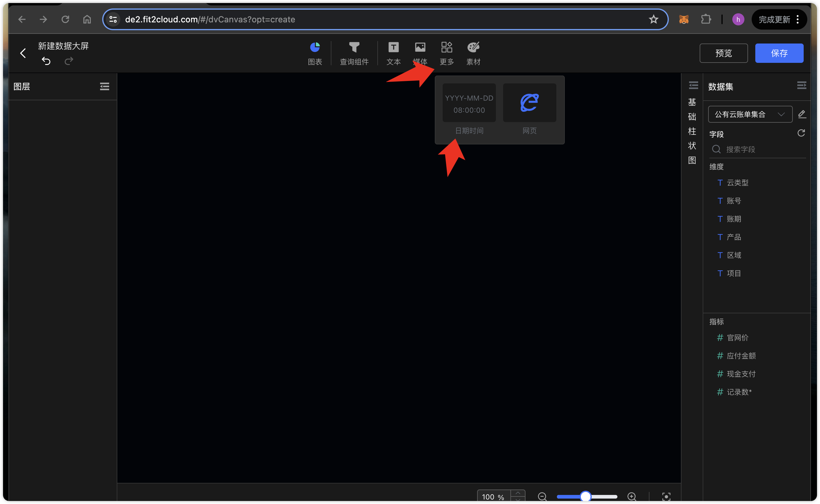
Task: Fit canvas to screen icon
Action: point(666,497)
